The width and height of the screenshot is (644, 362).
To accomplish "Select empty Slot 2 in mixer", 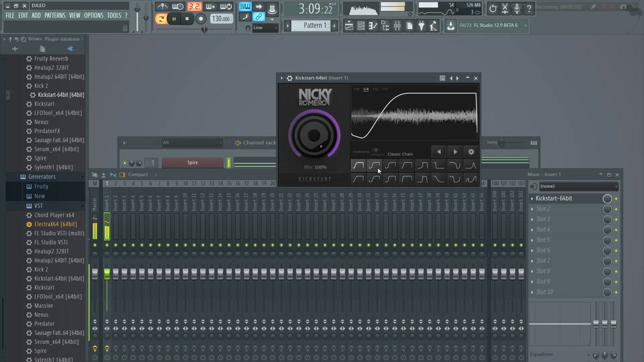I will pyautogui.click(x=543, y=209).
